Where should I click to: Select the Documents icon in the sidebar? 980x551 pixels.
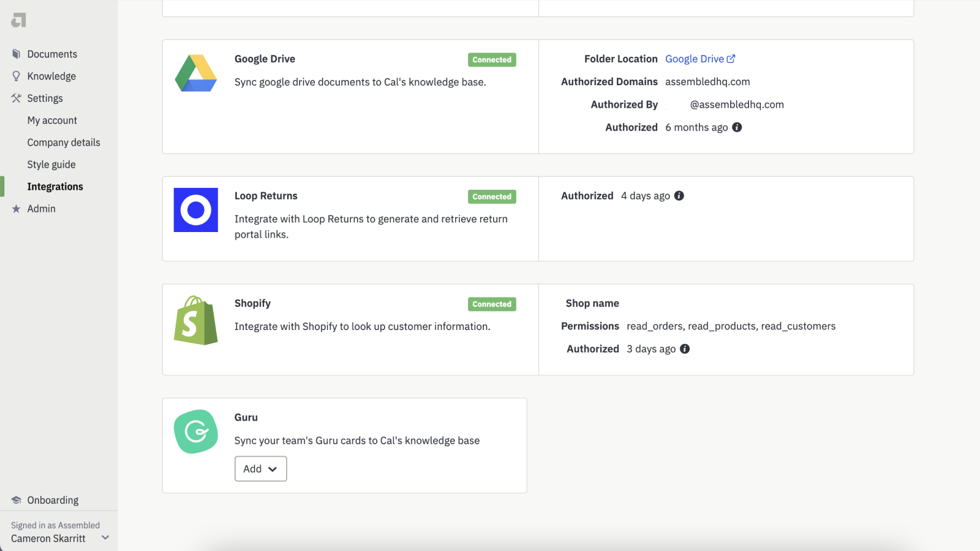click(x=17, y=54)
